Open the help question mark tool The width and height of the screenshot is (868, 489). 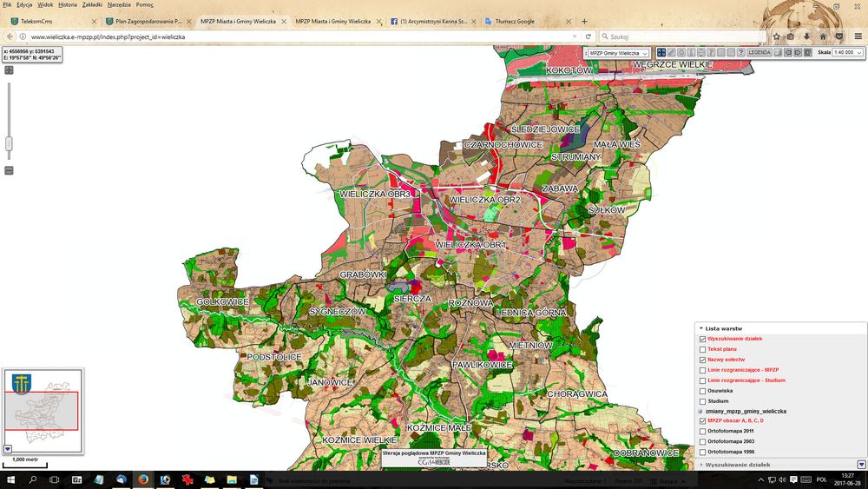tap(740, 52)
